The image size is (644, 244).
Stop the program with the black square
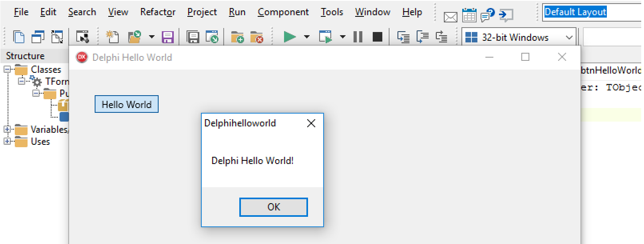coord(377,37)
